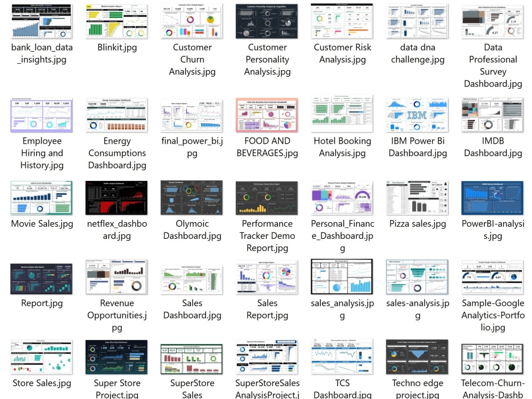Open the netflex_dashboard.jpg thumbnail
532x399 pixels.
[117, 198]
